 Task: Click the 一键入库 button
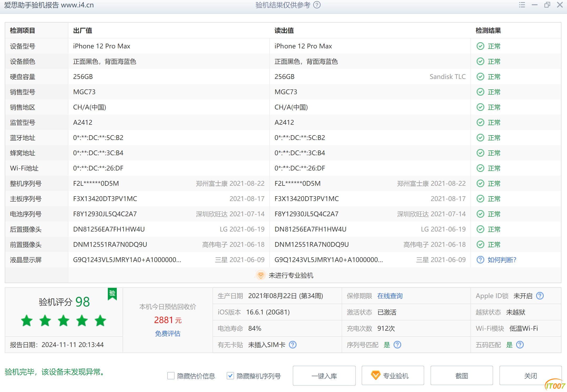[324, 376]
